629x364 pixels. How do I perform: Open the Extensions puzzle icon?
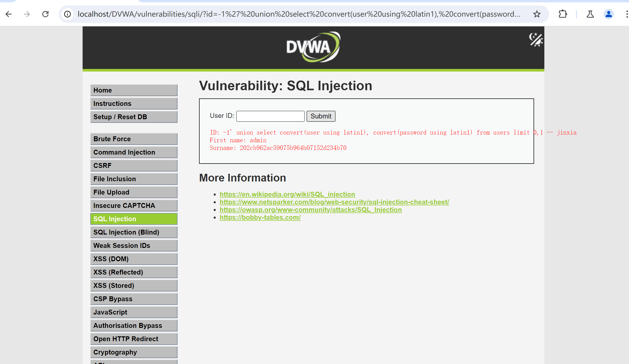click(x=563, y=14)
